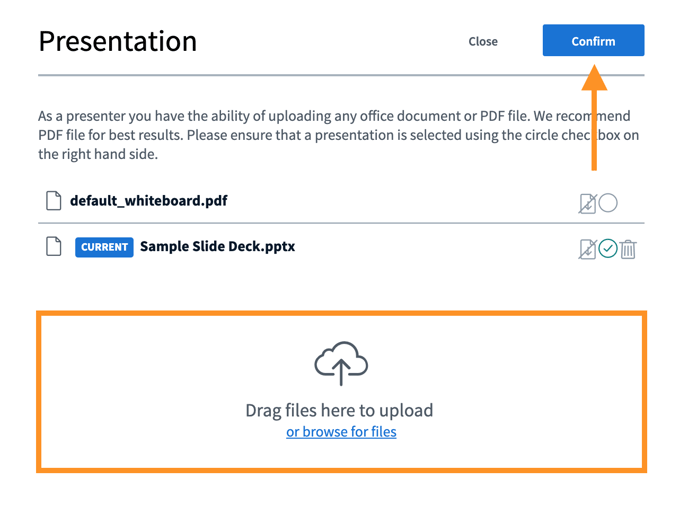Screen dimensions: 688x515
Task: Set default_whiteboard.pdf as current via circle
Action: tap(608, 203)
